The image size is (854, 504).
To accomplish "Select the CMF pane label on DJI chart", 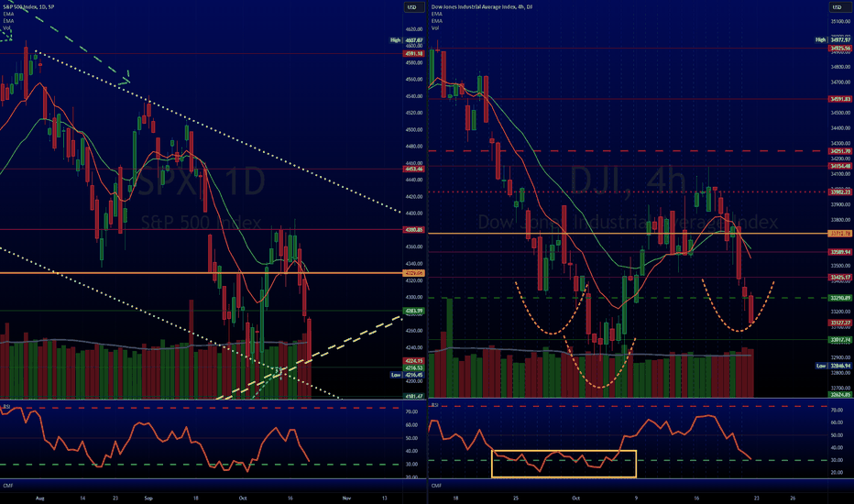I will tap(436, 485).
